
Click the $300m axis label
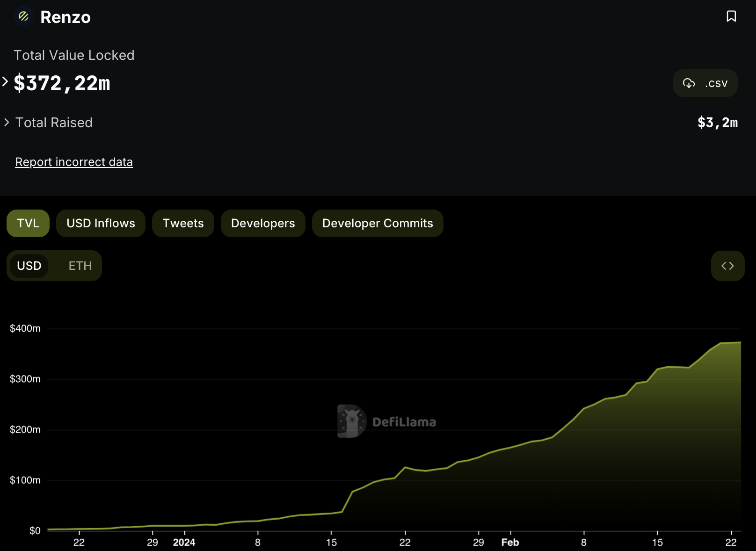25,379
